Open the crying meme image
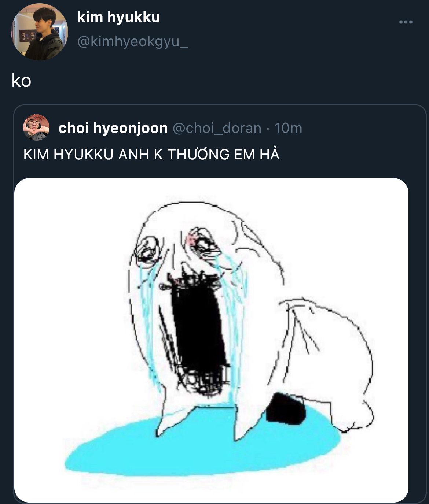 (x=211, y=340)
